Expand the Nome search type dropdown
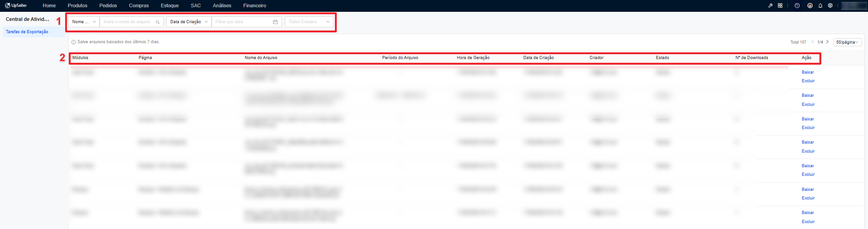Screen dimensions: 868x229 pos(84,22)
